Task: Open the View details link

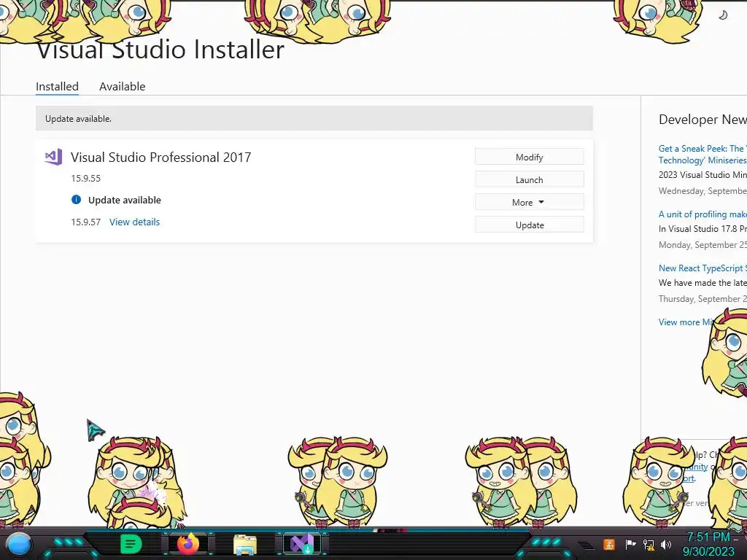Action: [134, 222]
